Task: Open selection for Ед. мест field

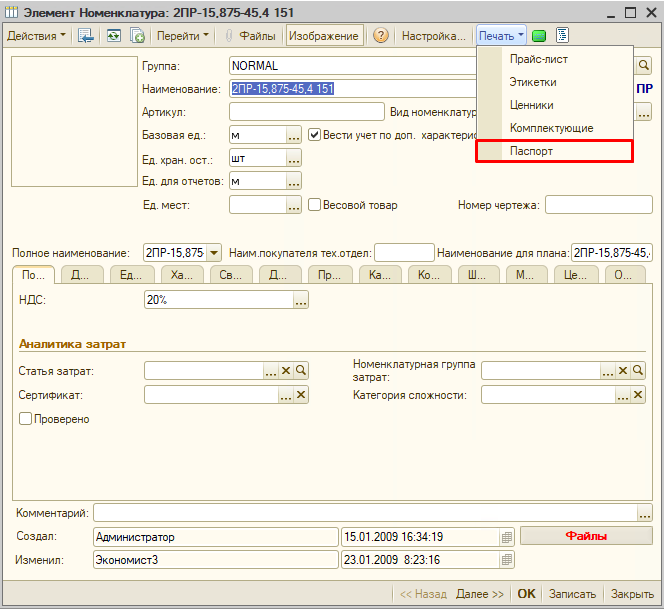Action: [294, 205]
